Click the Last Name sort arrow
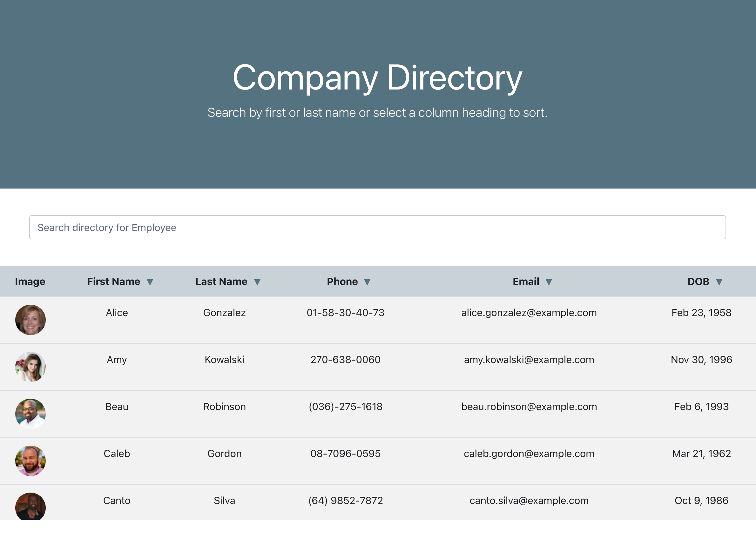The image size is (756, 551). pyautogui.click(x=257, y=282)
